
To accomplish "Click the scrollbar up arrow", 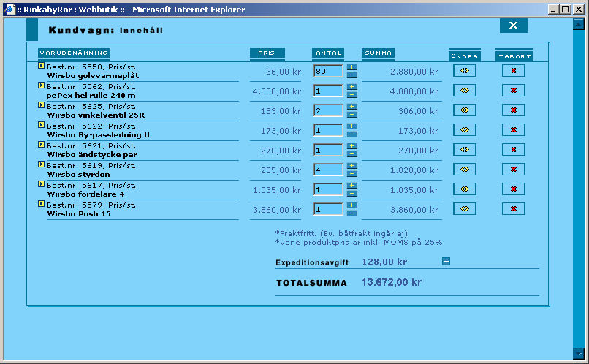I will [x=579, y=24].
